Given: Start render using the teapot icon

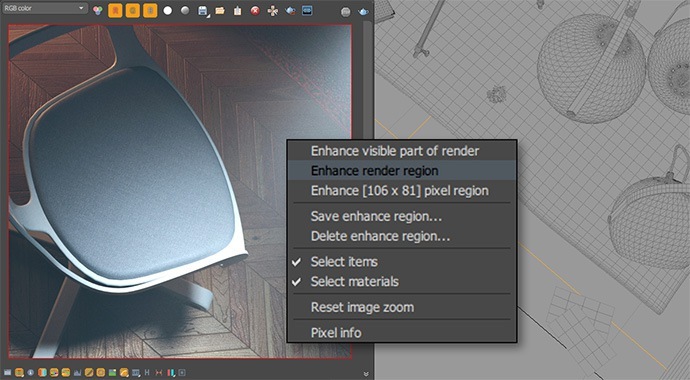Looking at the screenshot, I should [363, 12].
